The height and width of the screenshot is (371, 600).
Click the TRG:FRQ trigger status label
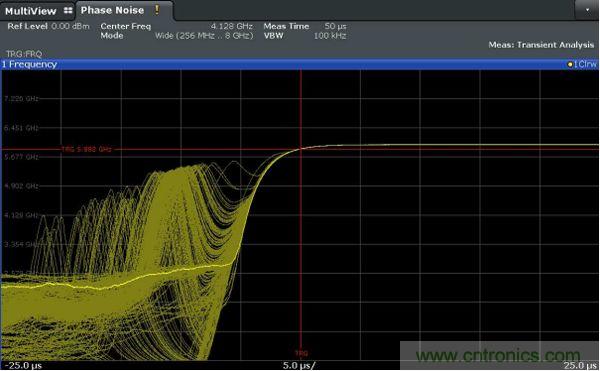tap(24, 54)
